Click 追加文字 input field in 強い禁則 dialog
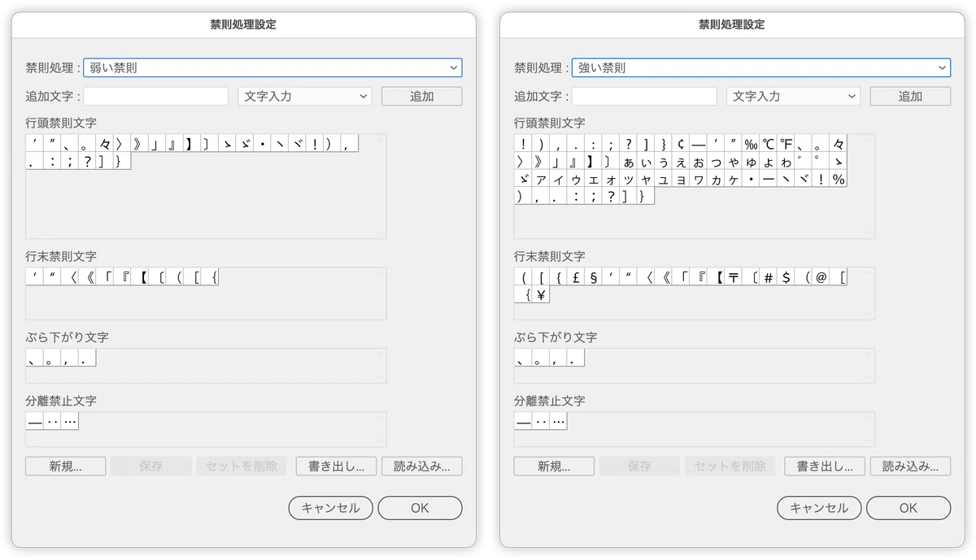The image size is (976, 560). 644,96
